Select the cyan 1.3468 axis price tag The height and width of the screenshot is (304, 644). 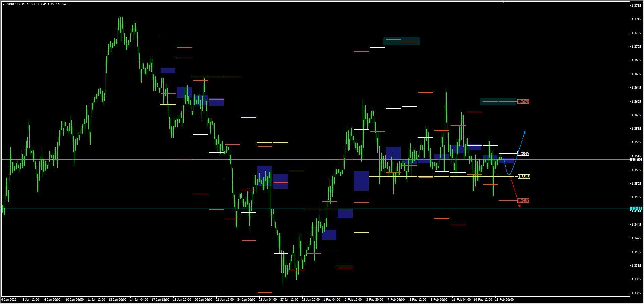pyautogui.click(x=636, y=209)
